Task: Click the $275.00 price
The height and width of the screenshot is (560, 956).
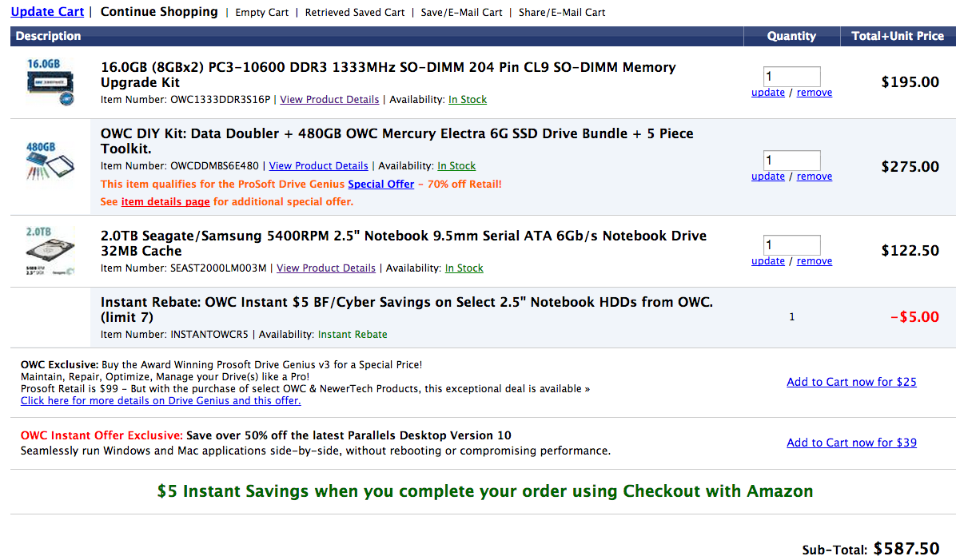Action: point(910,166)
